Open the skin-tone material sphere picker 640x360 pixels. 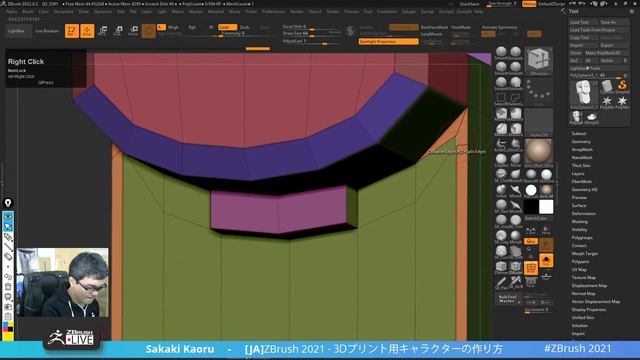(x=538, y=153)
